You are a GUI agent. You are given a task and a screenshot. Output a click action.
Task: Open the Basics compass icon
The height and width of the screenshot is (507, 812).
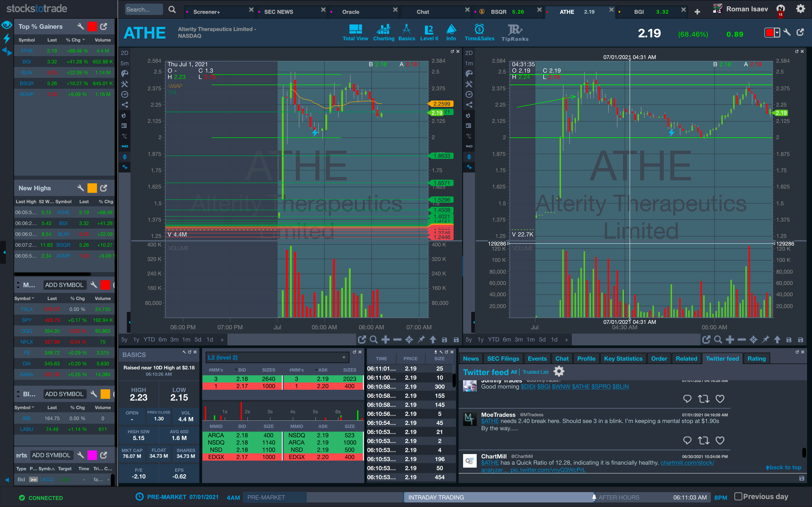point(406,29)
